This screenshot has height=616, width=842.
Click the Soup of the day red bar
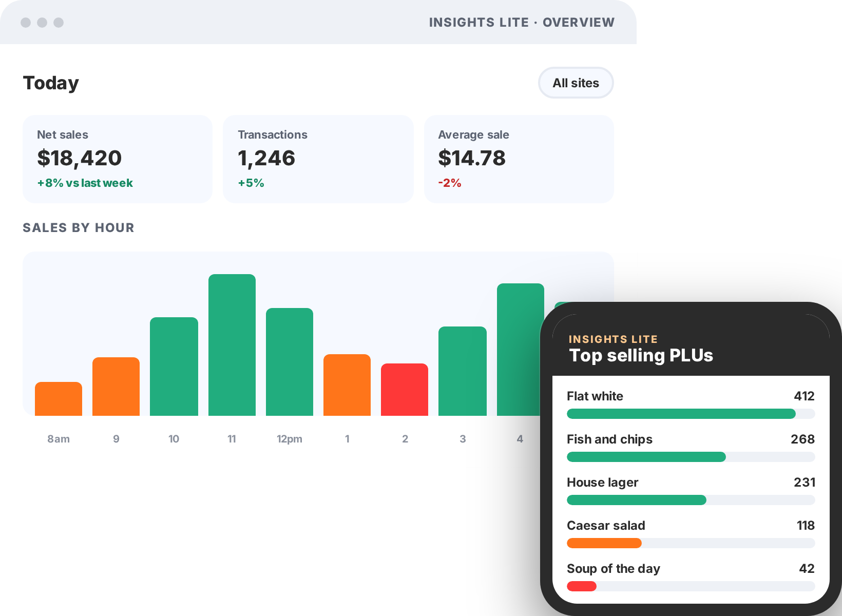tap(582, 586)
